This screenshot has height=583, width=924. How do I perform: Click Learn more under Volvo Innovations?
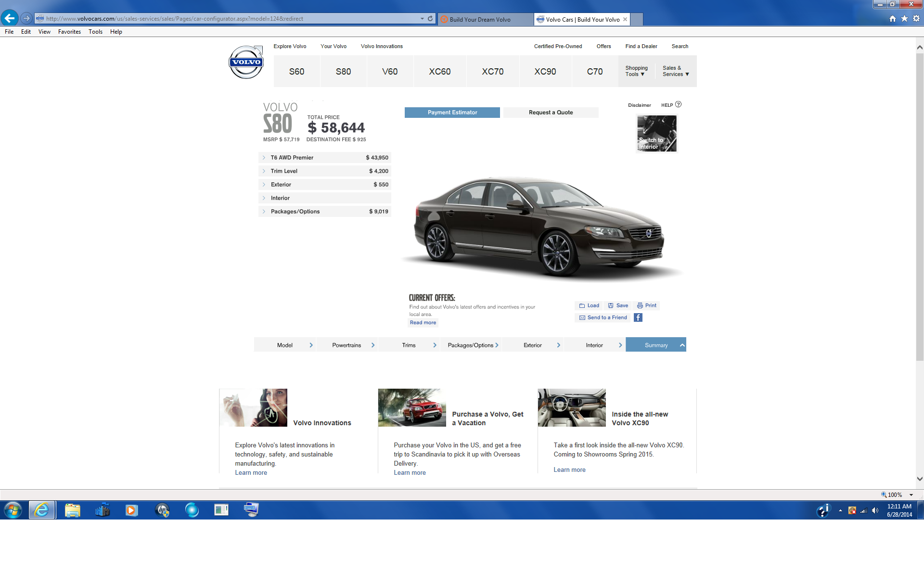click(251, 473)
